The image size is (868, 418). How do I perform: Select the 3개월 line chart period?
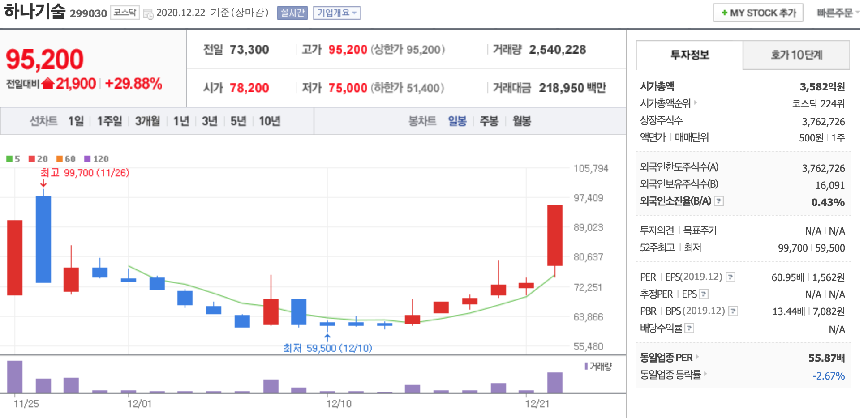coord(148,121)
